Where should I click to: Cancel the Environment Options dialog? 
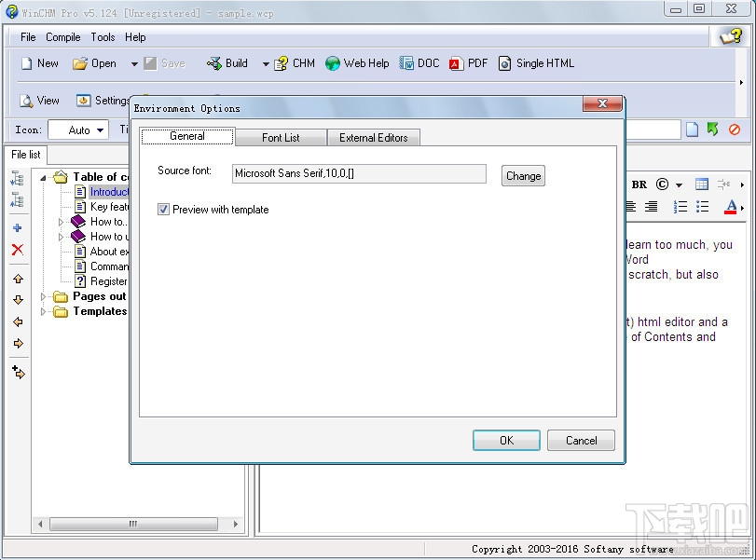[581, 440]
